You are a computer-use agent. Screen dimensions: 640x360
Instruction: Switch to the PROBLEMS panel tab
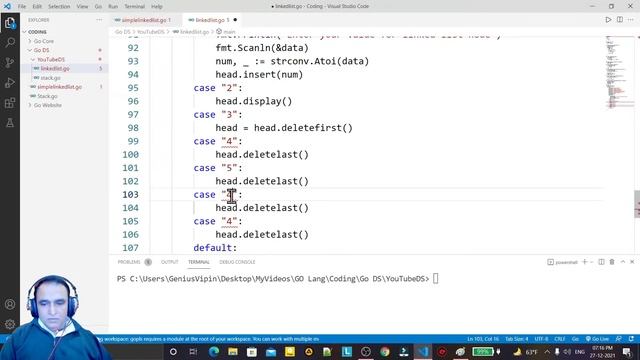[x=129, y=262]
